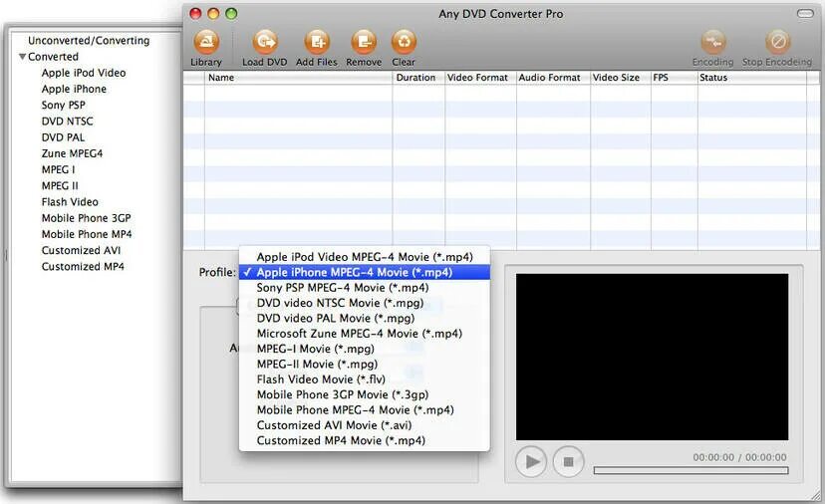Click the black video preview area
The width and height of the screenshot is (825, 504).
[x=652, y=357]
